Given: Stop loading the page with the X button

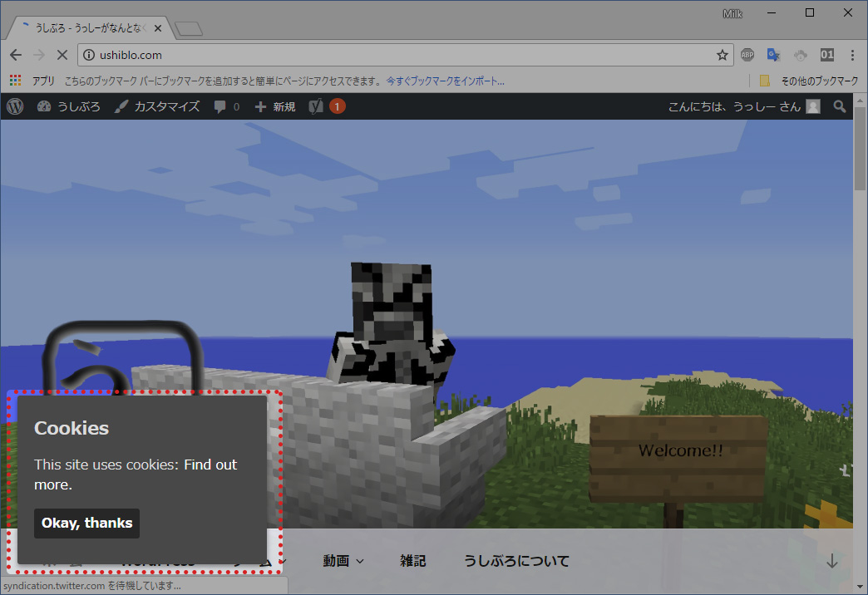Looking at the screenshot, I should coord(62,55).
